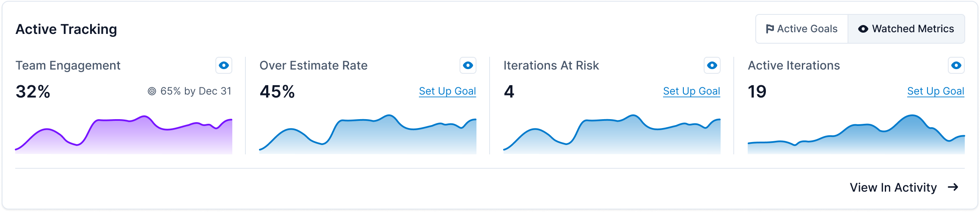Click the flag icon in Active Goals
Screen dimensions: 980x212
(x=770, y=29)
